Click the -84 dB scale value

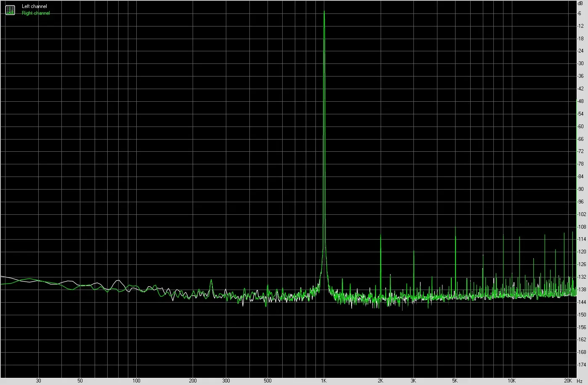coord(580,177)
